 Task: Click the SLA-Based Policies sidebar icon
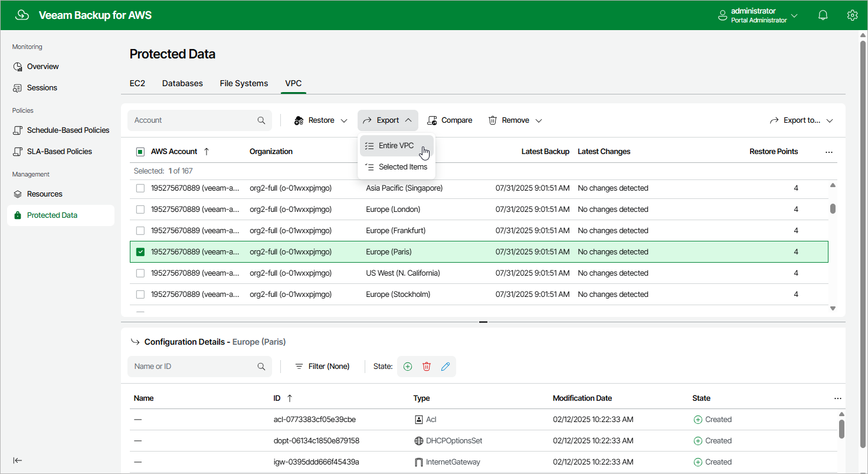click(18, 152)
